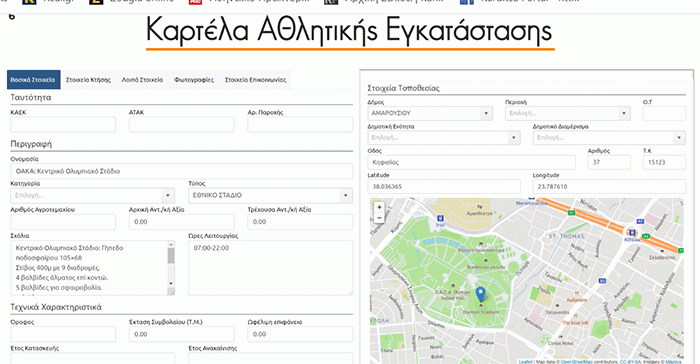Open the Mapbox attribution link
This screenshot has height=364, width=700.
click(x=674, y=362)
